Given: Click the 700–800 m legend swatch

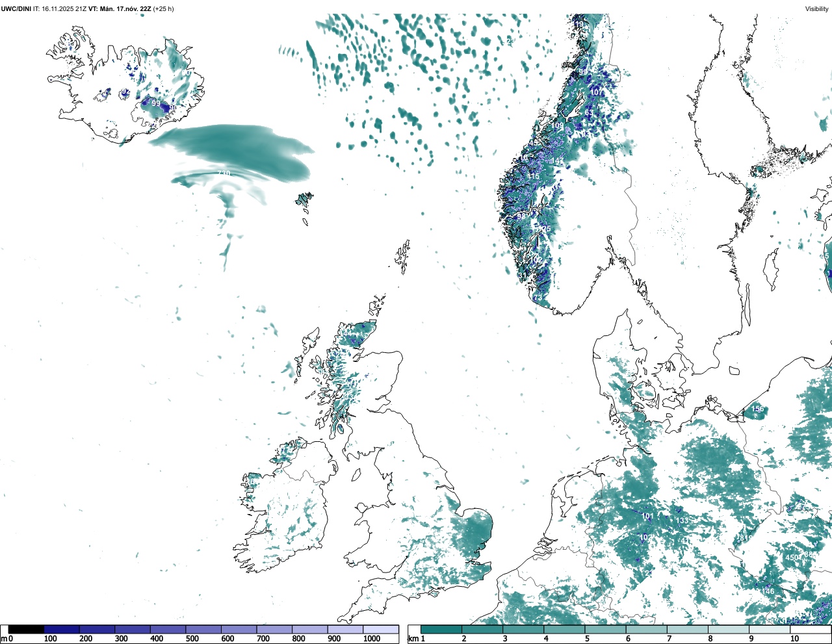Looking at the screenshot, I should click(274, 630).
